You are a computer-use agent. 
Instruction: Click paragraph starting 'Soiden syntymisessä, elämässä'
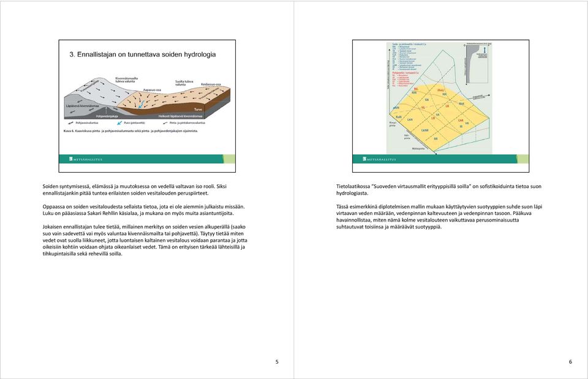pyautogui.click(x=135, y=190)
